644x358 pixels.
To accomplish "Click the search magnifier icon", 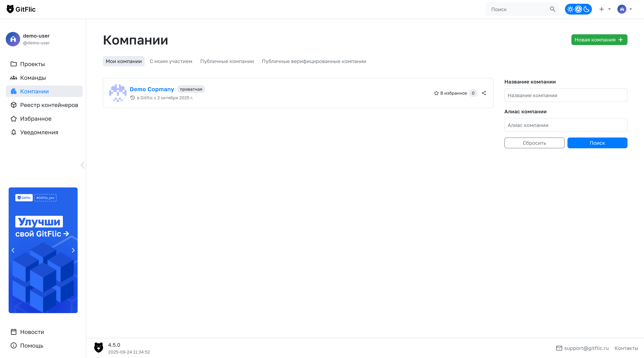I will (x=552, y=9).
